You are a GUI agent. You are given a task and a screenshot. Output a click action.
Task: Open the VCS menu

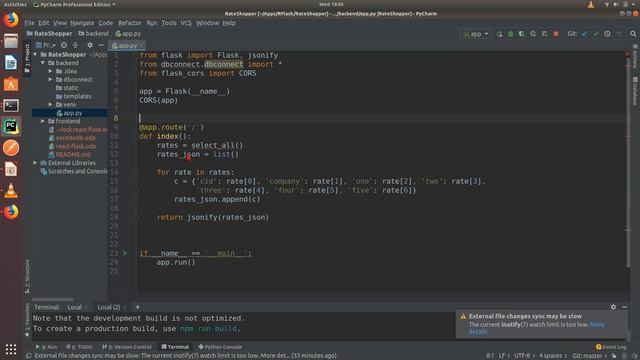coord(186,23)
